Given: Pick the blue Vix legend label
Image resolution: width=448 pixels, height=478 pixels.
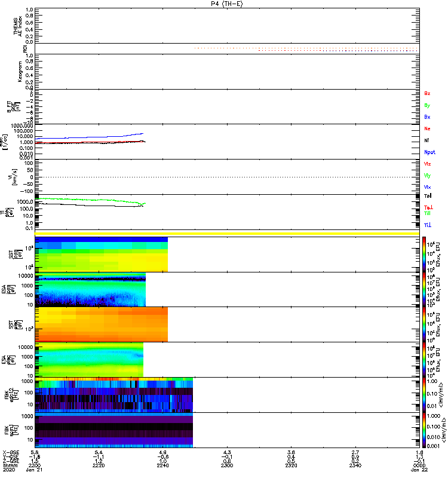Looking at the screenshot, I should 427,187.
